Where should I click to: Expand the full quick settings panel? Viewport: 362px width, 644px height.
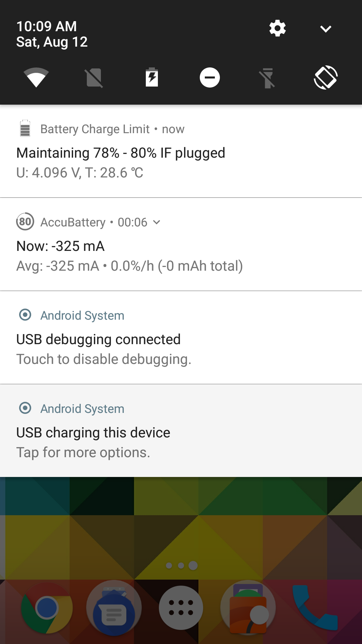click(x=325, y=29)
